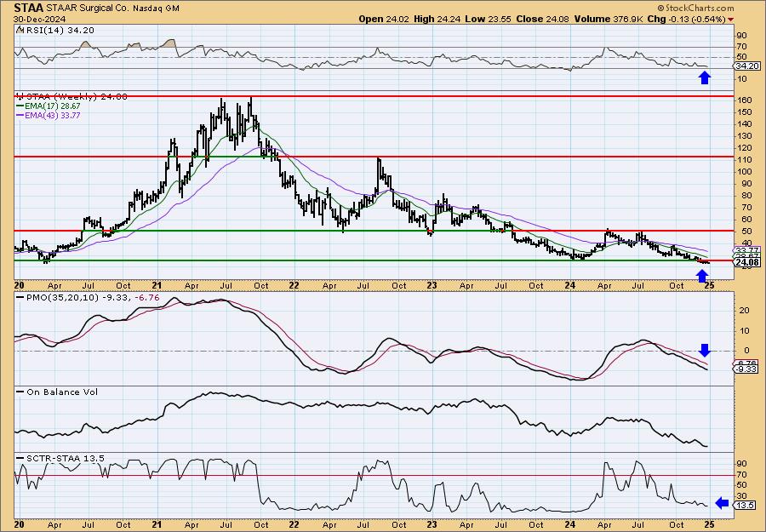Click the 13.5 SCTR tag on right axis

click(x=746, y=506)
